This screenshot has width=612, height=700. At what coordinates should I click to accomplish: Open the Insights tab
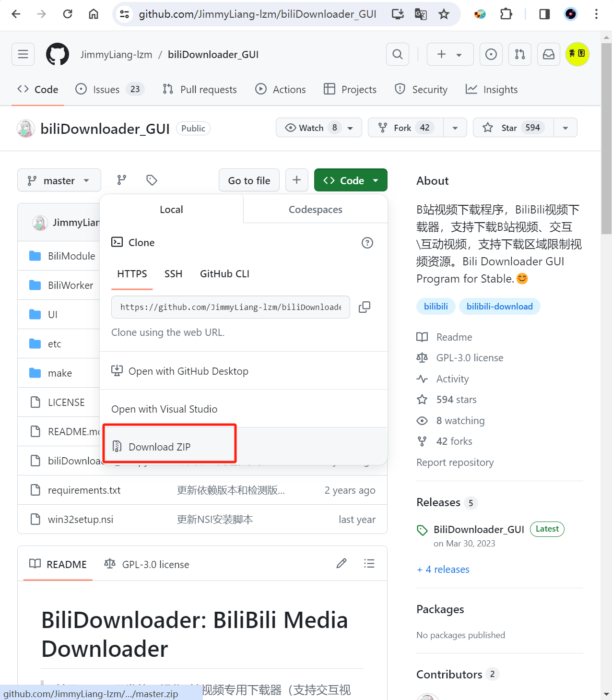(x=492, y=89)
